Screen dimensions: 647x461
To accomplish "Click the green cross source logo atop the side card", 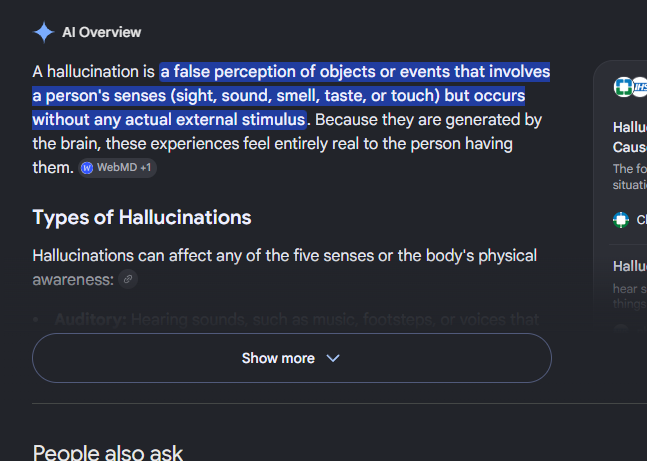I will click(623, 87).
